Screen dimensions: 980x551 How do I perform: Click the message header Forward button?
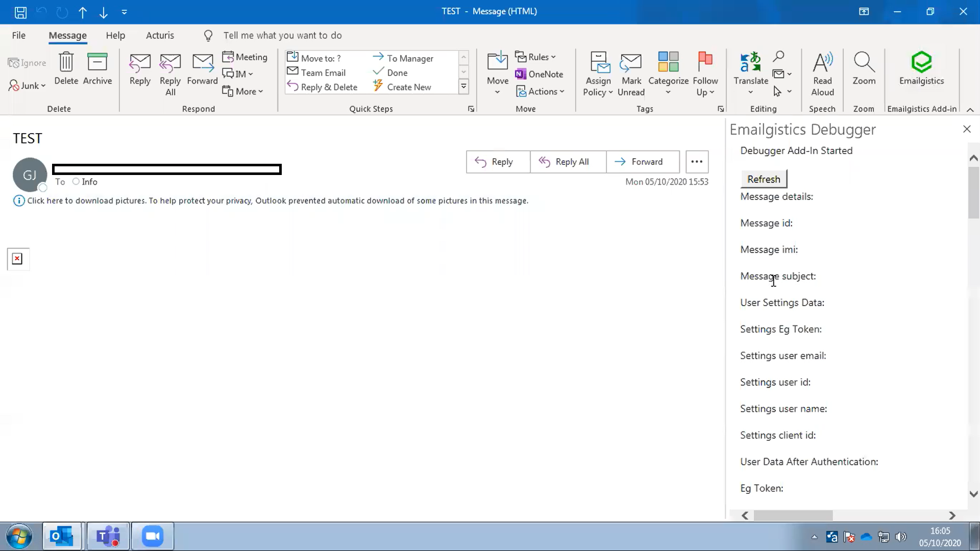643,162
